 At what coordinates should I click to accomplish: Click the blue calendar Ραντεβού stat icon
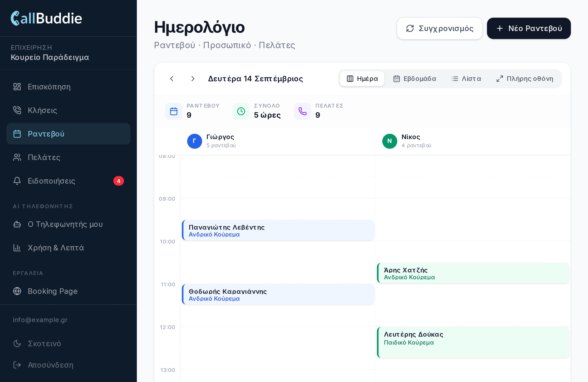(x=174, y=111)
